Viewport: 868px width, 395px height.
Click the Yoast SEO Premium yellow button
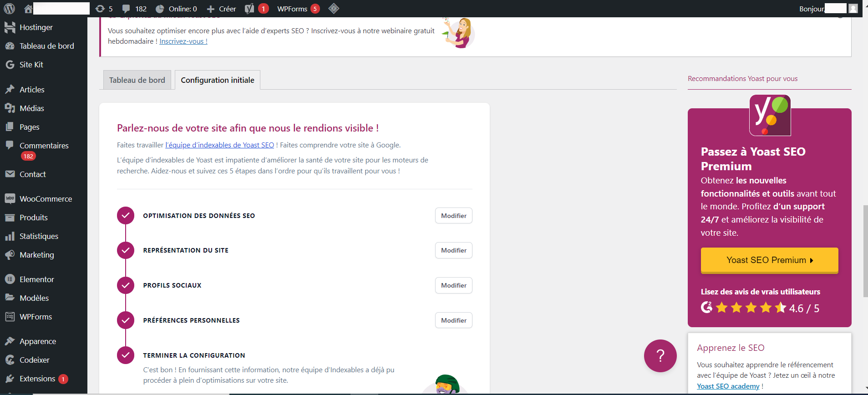pyautogui.click(x=769, y=260)
